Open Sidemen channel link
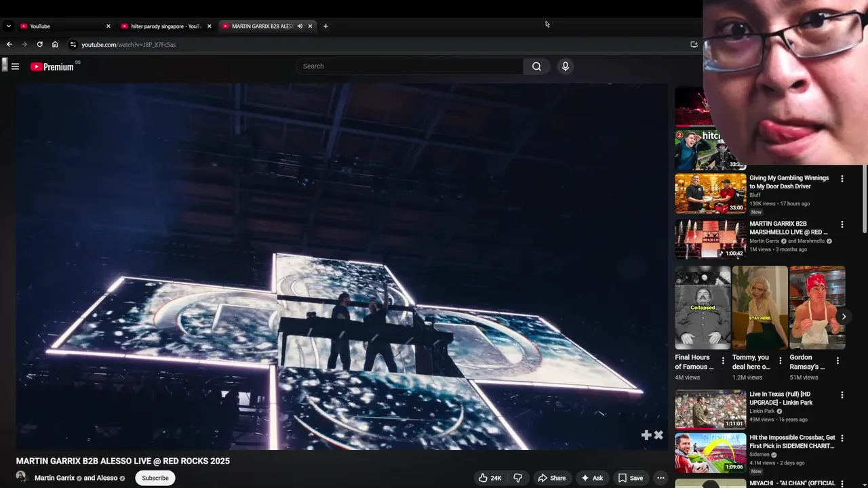 (x=759, y=455)
